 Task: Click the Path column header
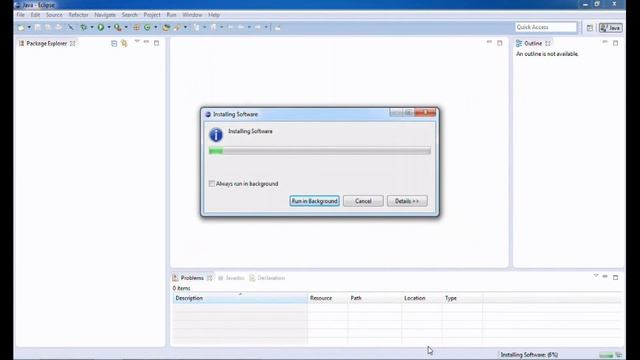pos(375,298)
